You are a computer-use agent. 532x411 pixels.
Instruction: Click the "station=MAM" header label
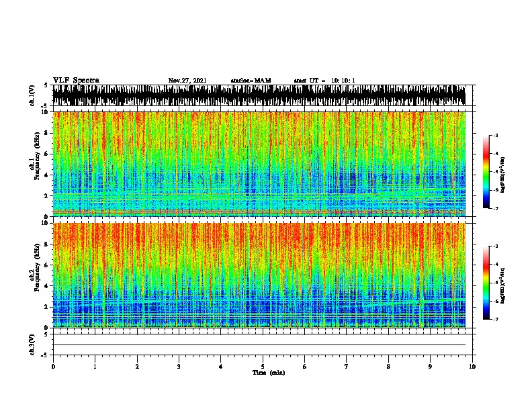coord(251,81)
